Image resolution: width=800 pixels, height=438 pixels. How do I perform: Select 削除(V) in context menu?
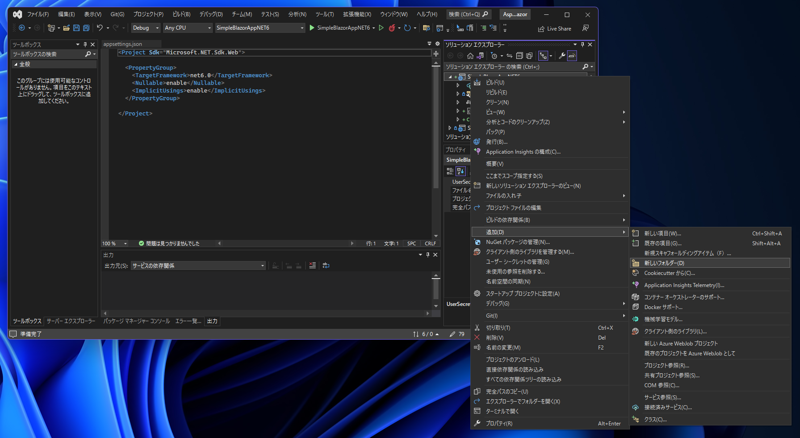pyautogui.click(x=549, y=338)
